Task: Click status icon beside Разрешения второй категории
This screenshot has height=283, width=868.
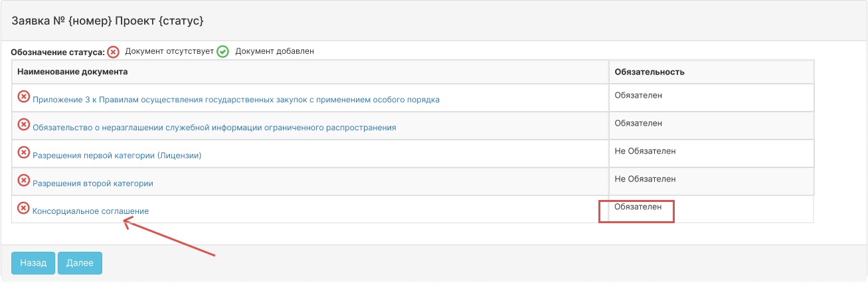Action: click(x=23, y=181)
